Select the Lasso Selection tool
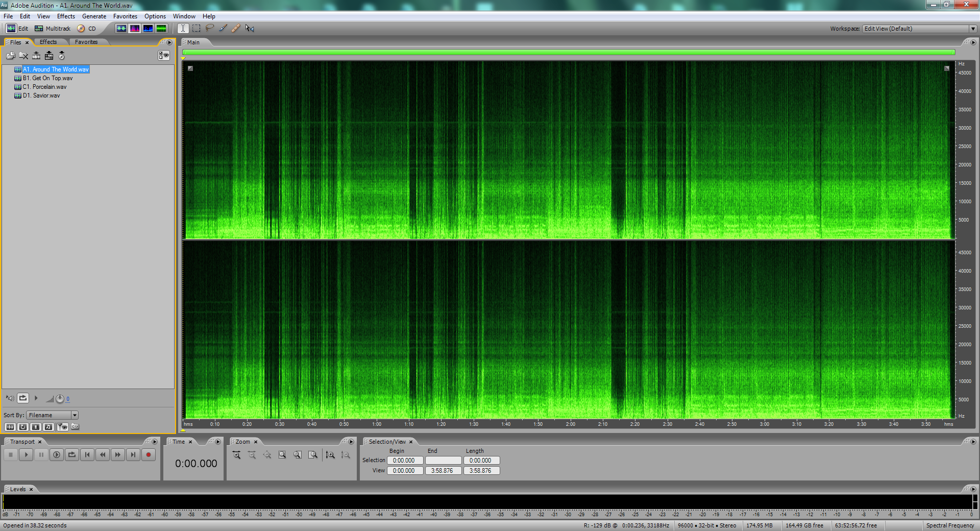 (209, 29)
